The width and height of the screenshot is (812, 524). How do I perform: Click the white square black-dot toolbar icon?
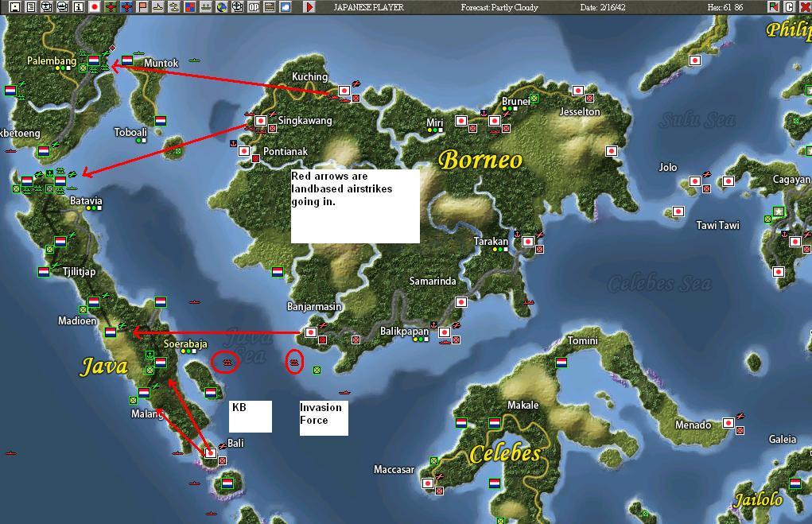pyautogui.click(x=15, y=6)
